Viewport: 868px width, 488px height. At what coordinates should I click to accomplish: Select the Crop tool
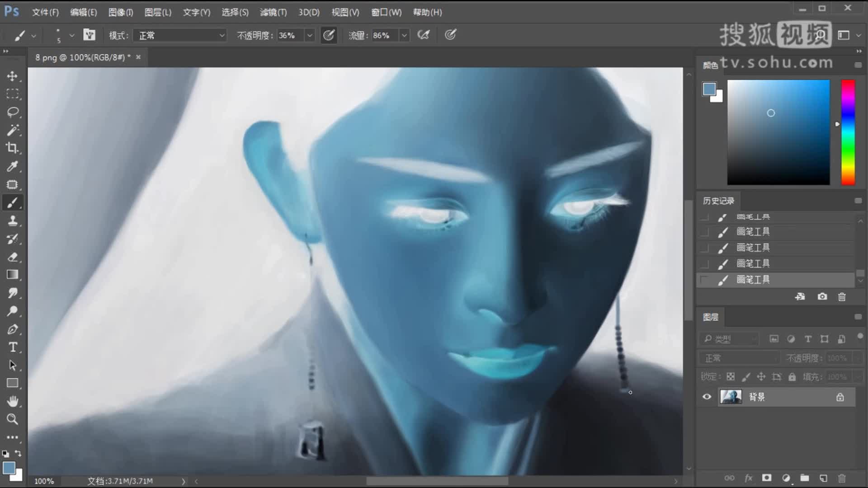tap(13, 148)
